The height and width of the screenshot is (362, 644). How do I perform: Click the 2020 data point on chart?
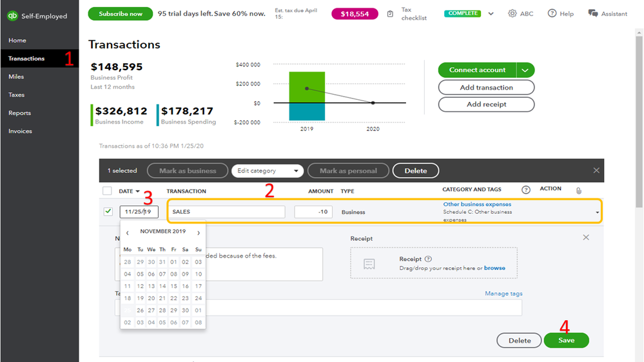(373, 102)
